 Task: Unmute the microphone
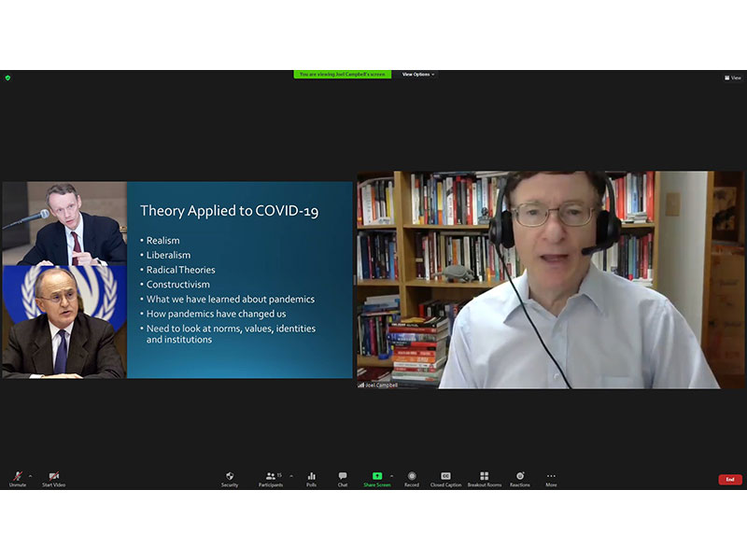[18, 477]
